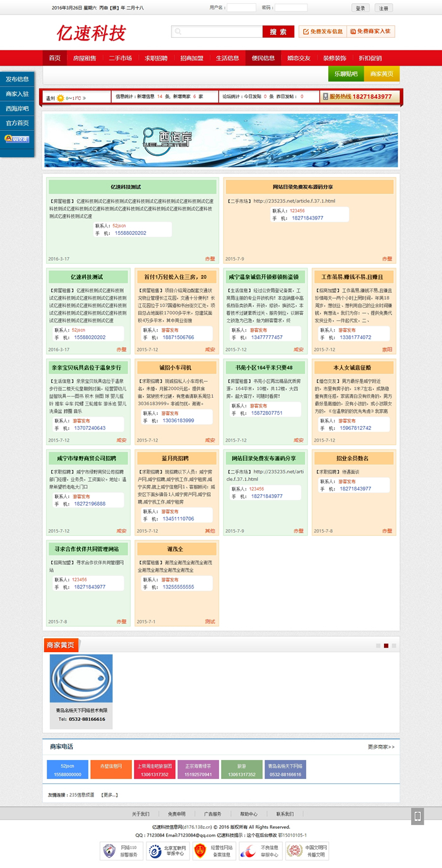Image resolution: width=442 pixels, height=868 pixels.
Task: Click into the search text box
Action: pyautogui.click(x=217, y=32)
